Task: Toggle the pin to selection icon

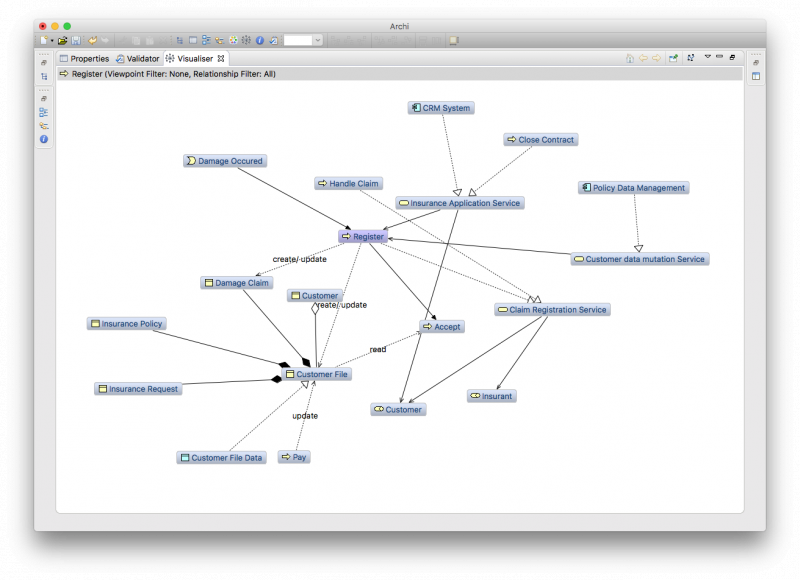Action: coord(673,58)
